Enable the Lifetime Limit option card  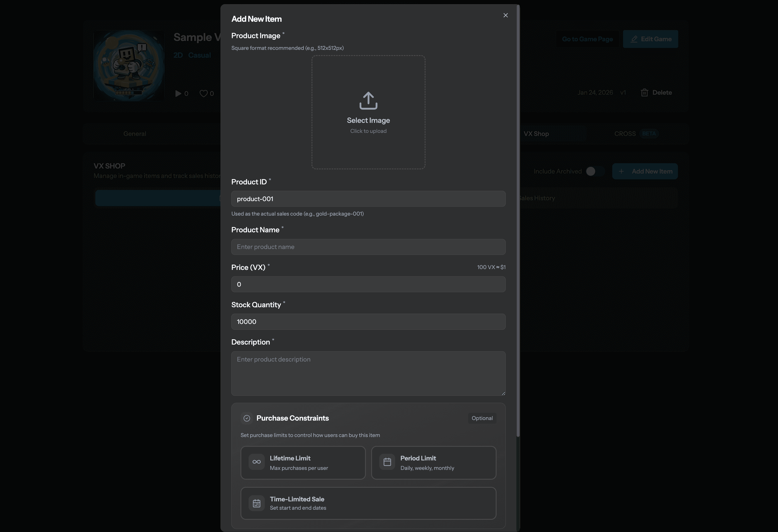pyautogui.click(x=303, y=463)
